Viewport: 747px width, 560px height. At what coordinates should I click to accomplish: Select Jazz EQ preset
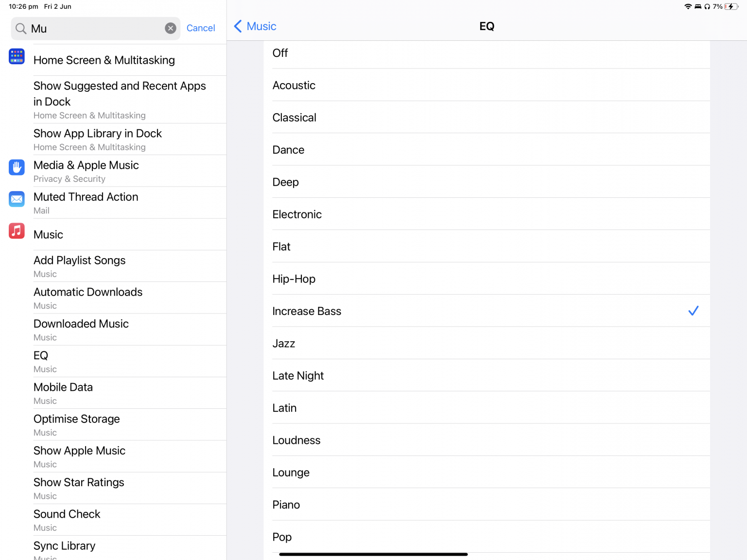pos(486,343)
